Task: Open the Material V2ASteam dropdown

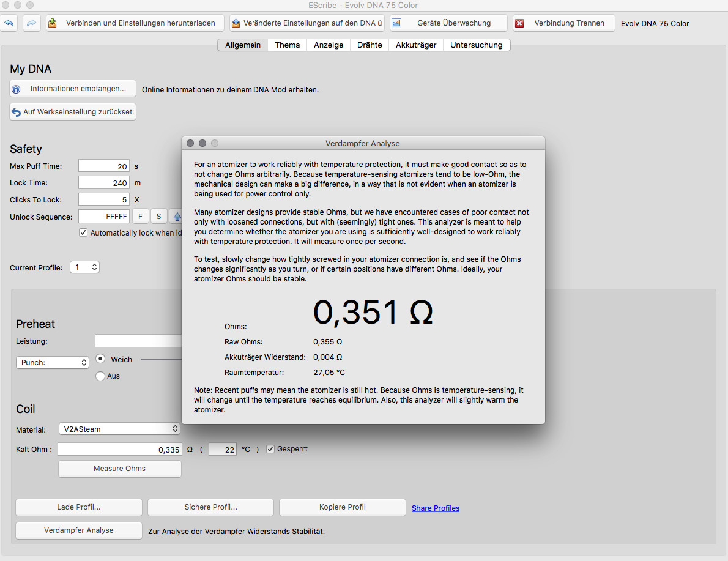Action: (x=119, y=429)
